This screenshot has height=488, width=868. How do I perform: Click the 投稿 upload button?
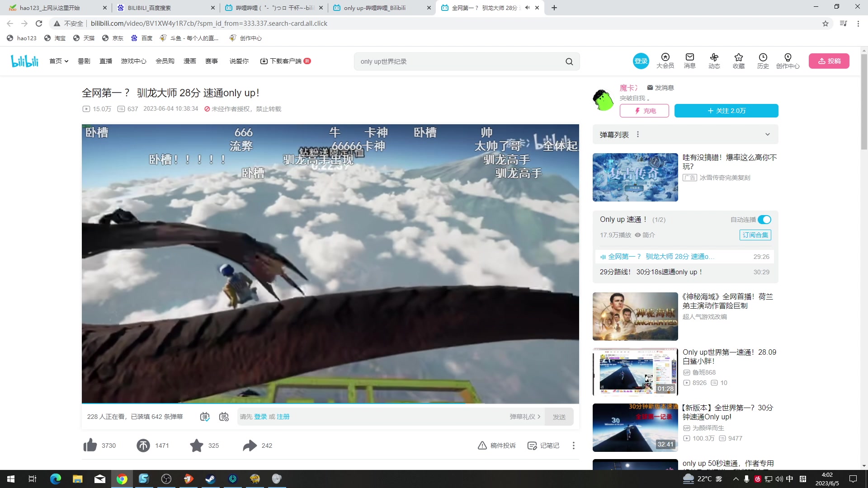point(829,61)
